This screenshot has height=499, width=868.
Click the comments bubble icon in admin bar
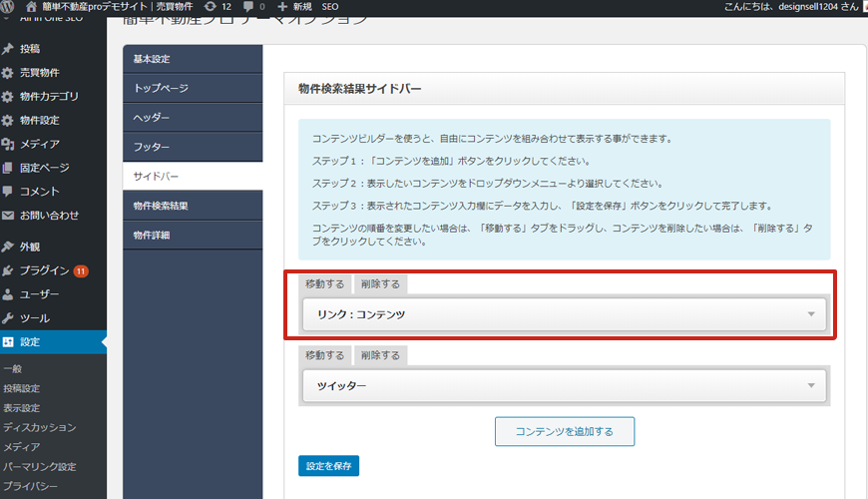tap(249, 7)
